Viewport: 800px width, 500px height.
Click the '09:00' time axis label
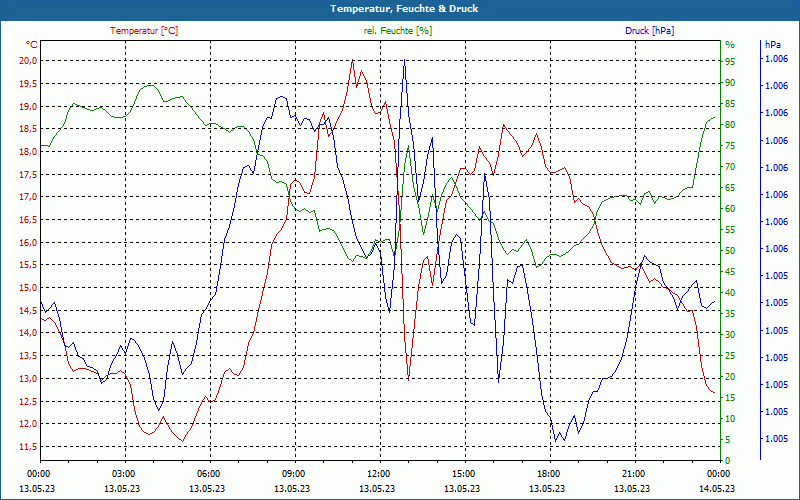pos(294,473)
